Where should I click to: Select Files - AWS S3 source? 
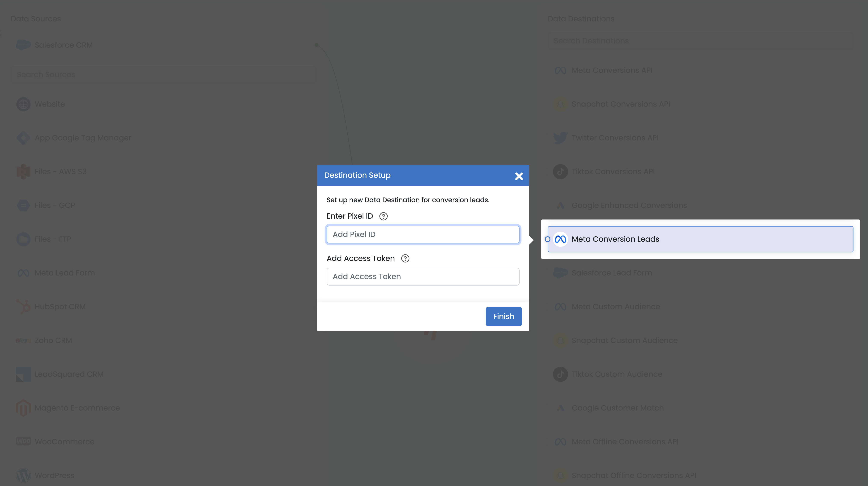[163, 172]
